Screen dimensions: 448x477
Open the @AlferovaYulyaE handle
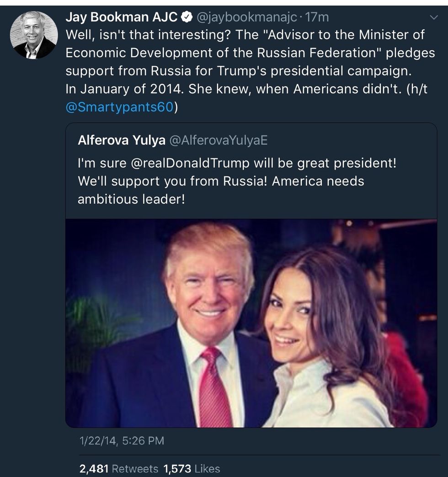point(218,140)
